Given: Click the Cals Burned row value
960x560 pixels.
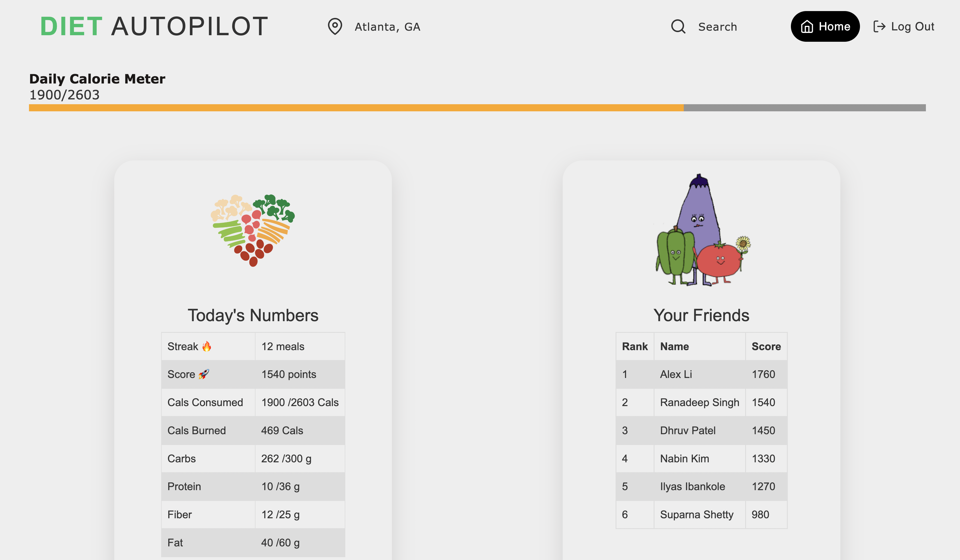Looking at the screenshot, I should (x=282, y=431).
